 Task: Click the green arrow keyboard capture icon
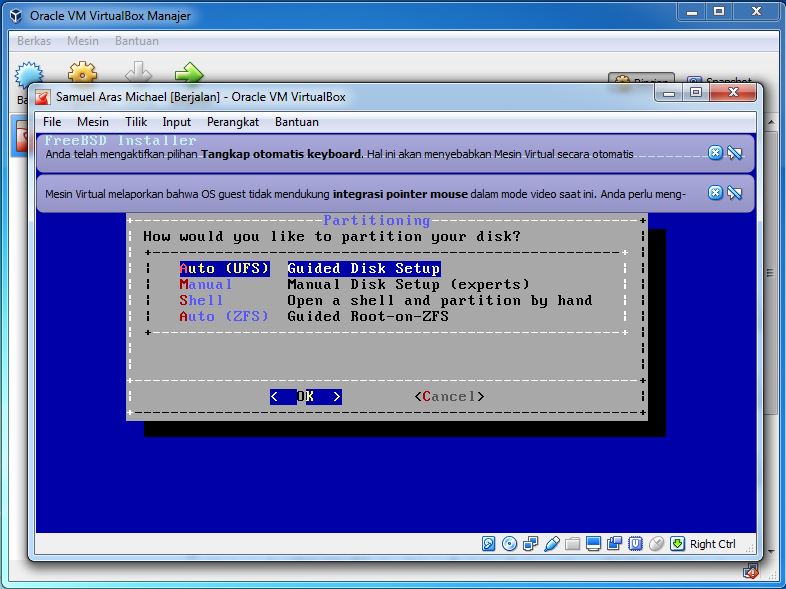tap(677, 543)
